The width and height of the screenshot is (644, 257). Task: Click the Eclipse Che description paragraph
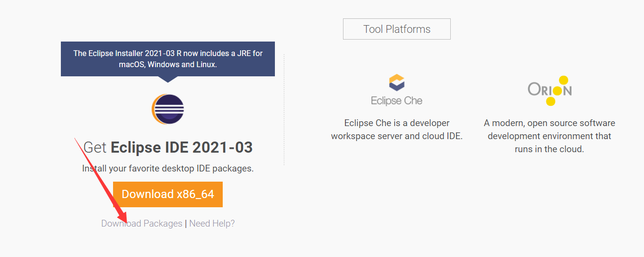[397, 129]
